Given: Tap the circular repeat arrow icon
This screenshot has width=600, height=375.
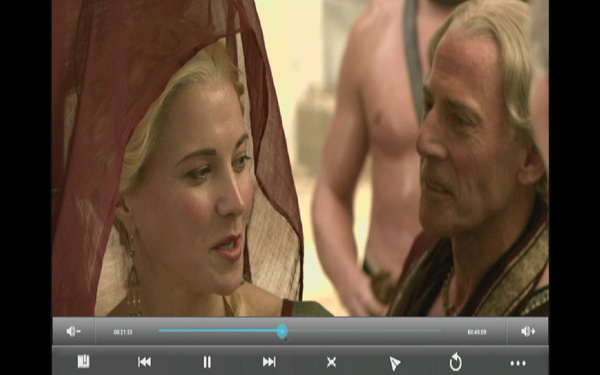Looking at the screenshot, I should 456,362.
